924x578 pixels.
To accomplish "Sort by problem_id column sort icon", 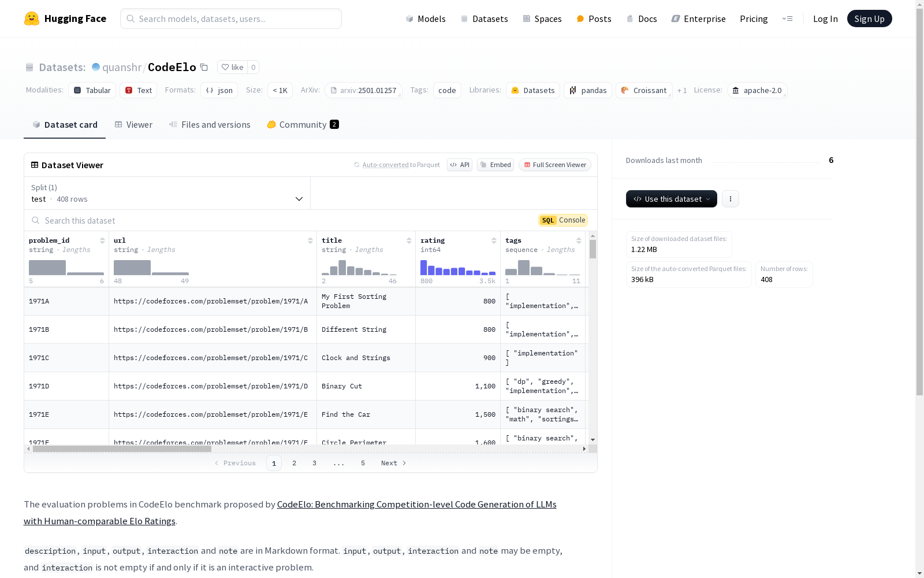I will pos(102,240).
